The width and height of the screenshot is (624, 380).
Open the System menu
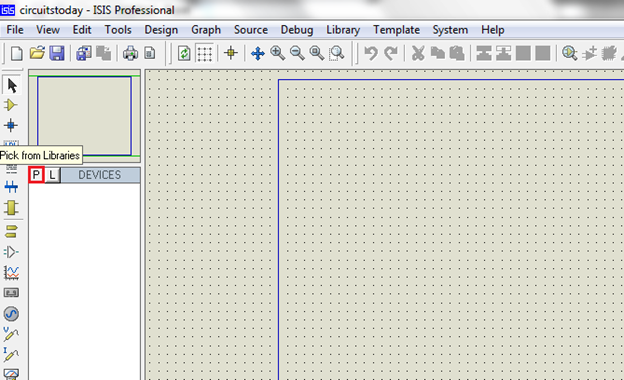(450, 30)
